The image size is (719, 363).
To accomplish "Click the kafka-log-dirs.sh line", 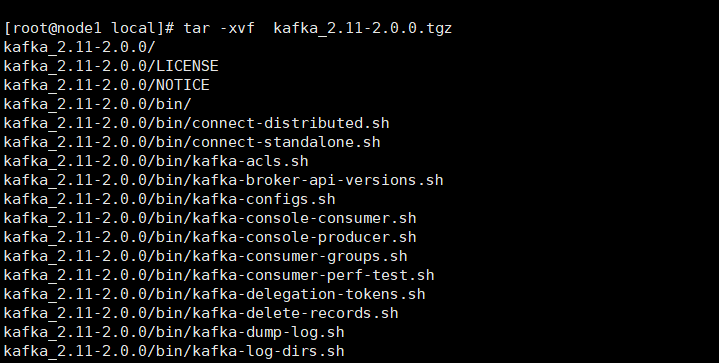I will tap(174, 352).
